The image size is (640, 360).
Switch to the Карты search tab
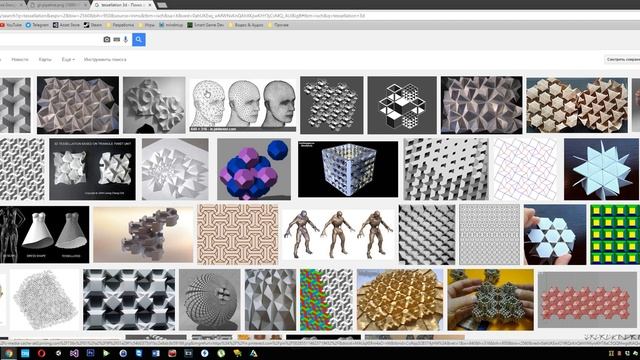coord(45,60)
